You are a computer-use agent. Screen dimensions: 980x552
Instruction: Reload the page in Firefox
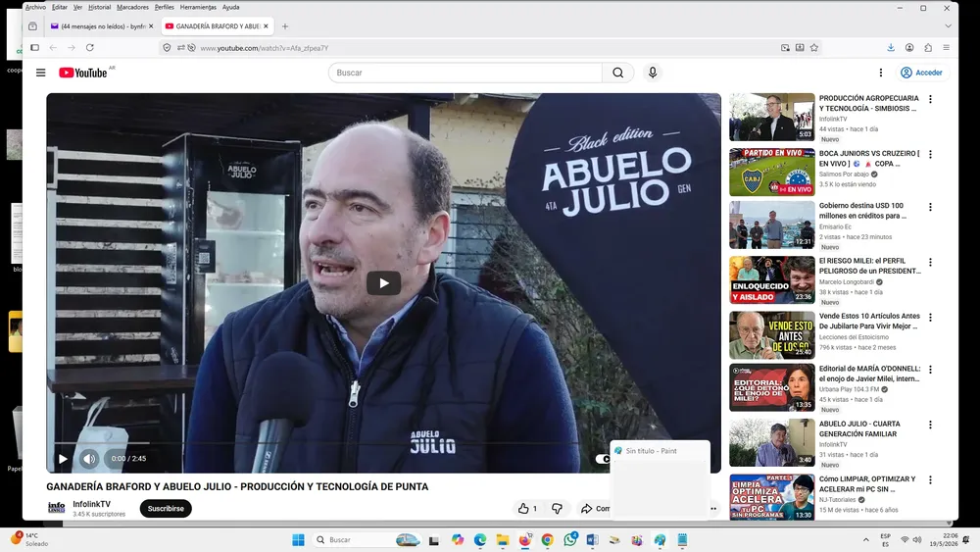[90, 47]
